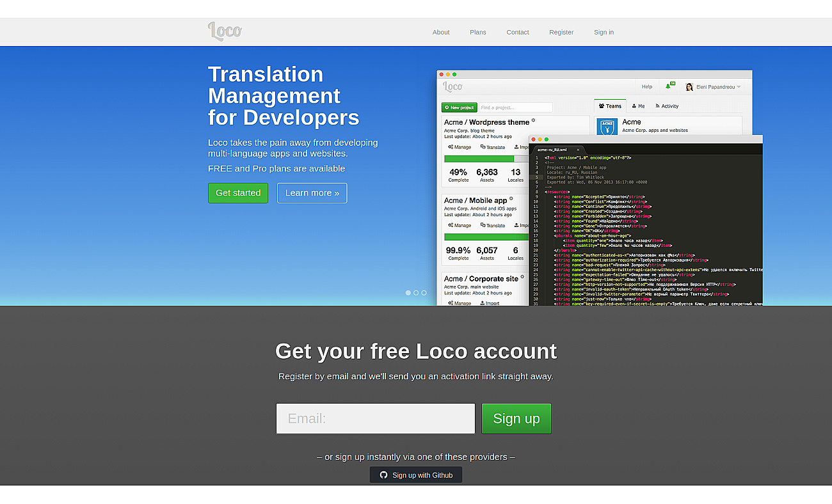This screenshot has width=832, height=504.
Task: Select the second carousel slide dot
Action: click(416, 293)
